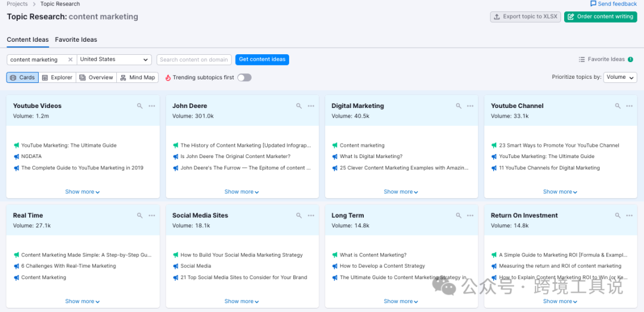This screenshot has height=312, width=644.
Task: Click the search icon on Social Media Sites card
Action: (299, 215)
